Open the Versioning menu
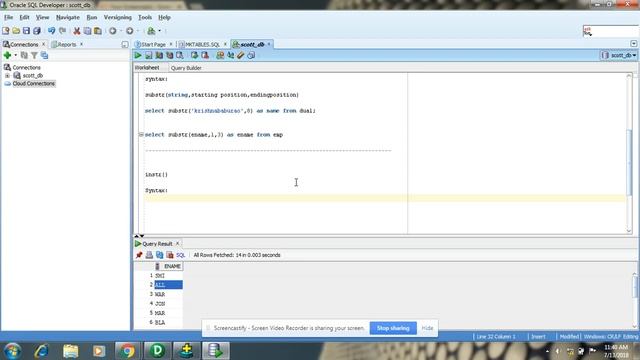 click(118, 18)
